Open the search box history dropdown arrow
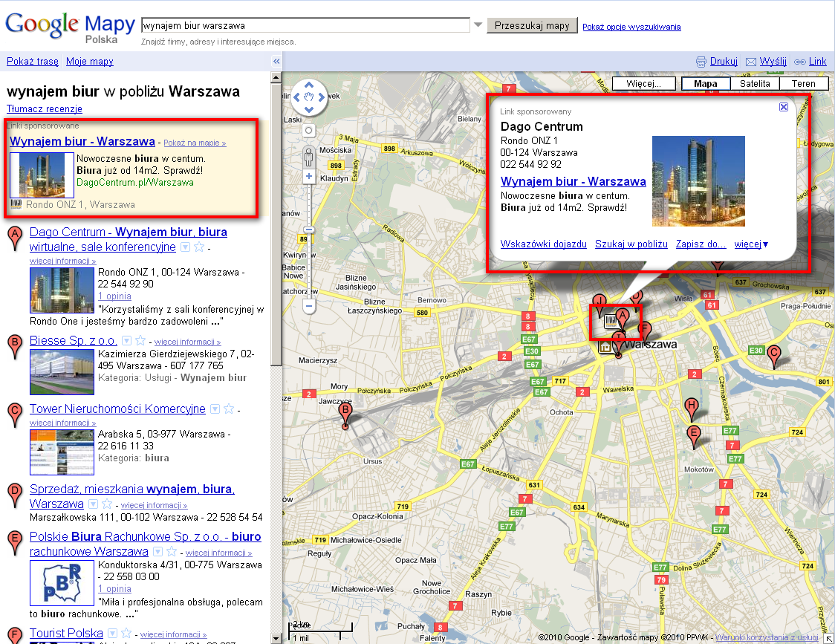The height and width of the screenshot is (644, 835). pos(478,25)
